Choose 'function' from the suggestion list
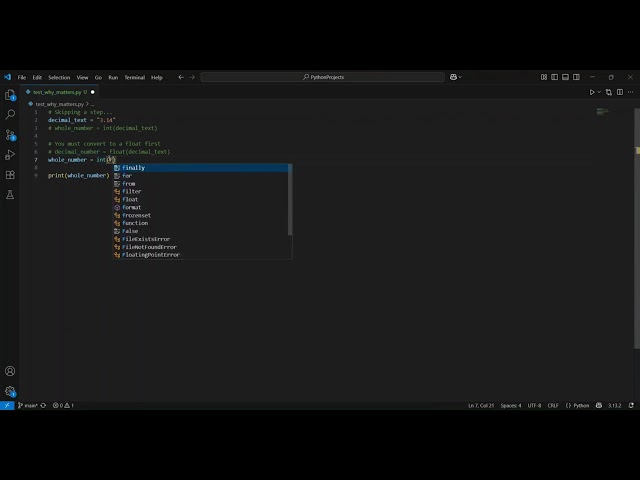This screenshot has width=640, height=480. click(201, 223)
